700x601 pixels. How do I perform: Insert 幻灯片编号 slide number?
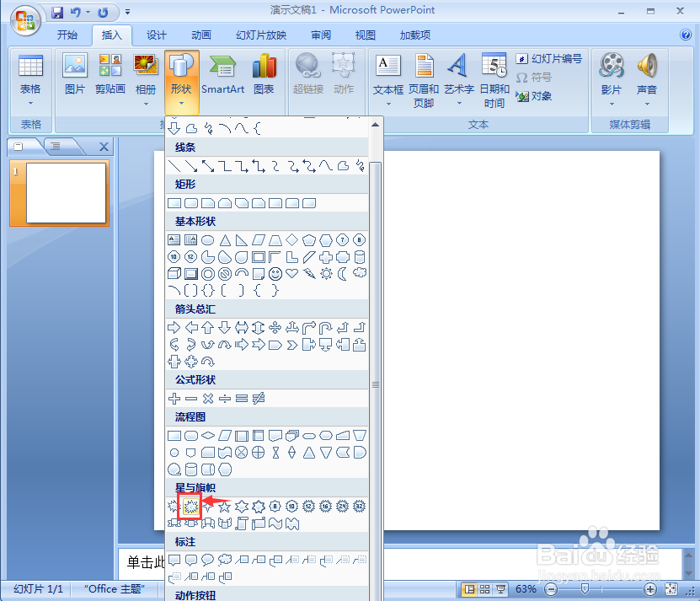pyautogui.click(x=549, y=58)
